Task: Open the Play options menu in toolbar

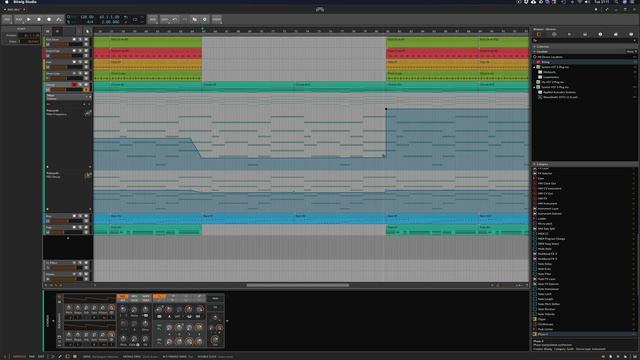Action: pos(19,19)
